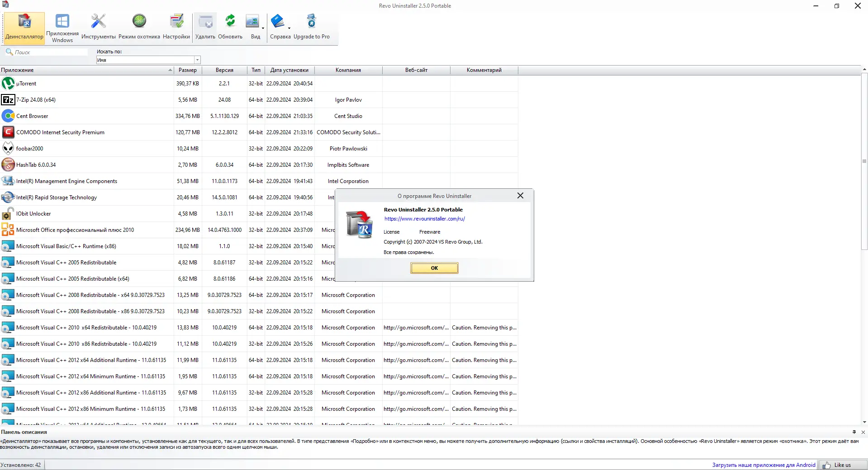Open the Инструменты toolbar button
Viewport: 868px width, 470px height.
tap(98, 28)
